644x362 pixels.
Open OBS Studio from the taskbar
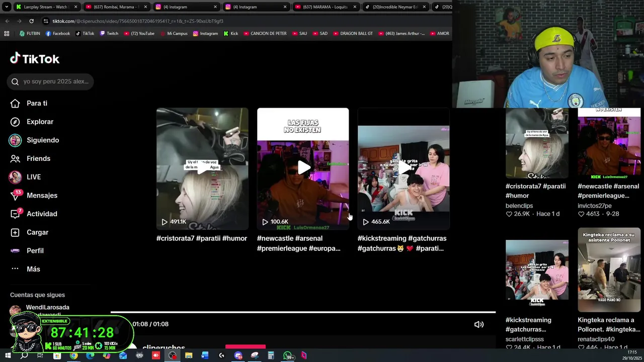tap(173, 355)
